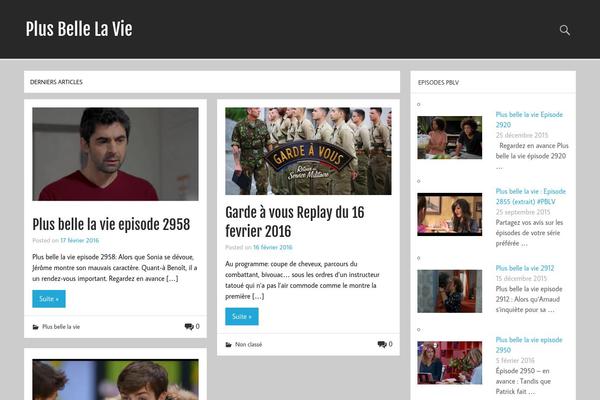Click the Plus Belle La Vie site title
The height and width of the screenshot is (400, 600).
(x=79, y=29)
